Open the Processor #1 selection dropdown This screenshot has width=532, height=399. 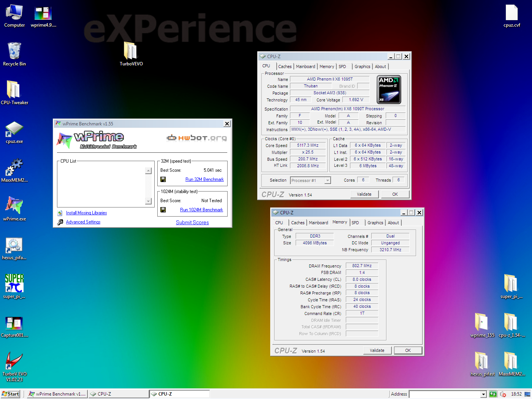coord(328,180)
